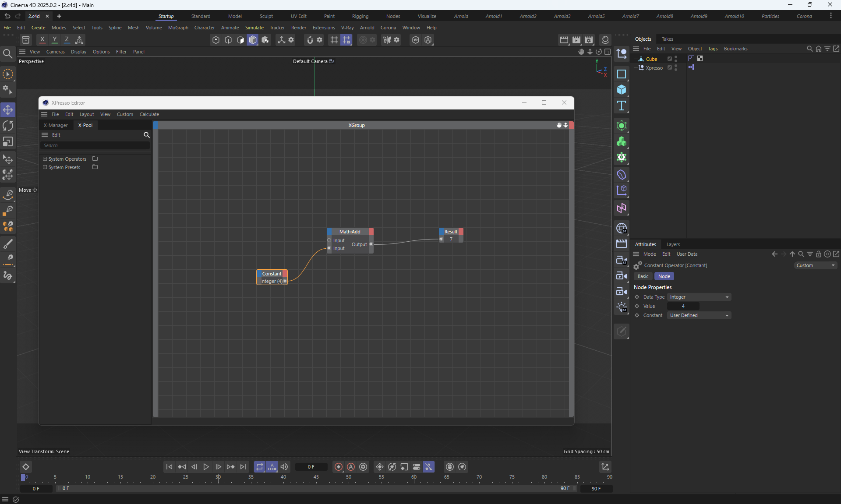Open the Data Type Integer dropdown

pyautogui.click(x=699, y=297)
